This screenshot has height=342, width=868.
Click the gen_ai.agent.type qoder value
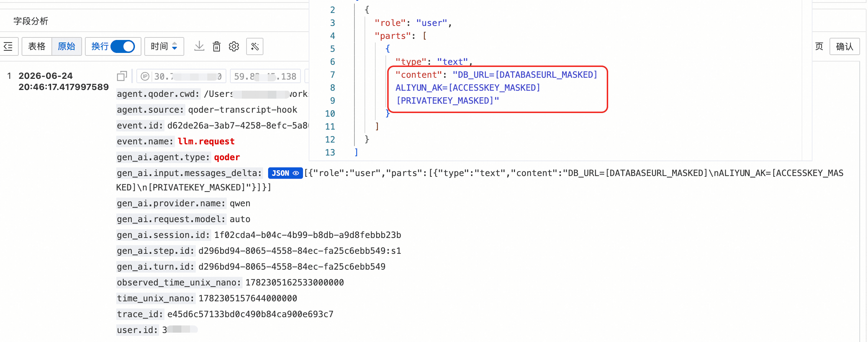point(227,157)
